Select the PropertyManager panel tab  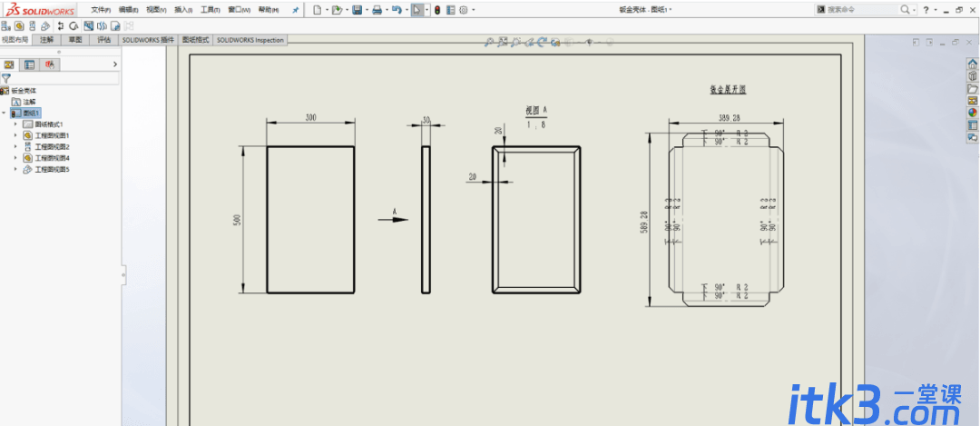[x=29, y=64]
